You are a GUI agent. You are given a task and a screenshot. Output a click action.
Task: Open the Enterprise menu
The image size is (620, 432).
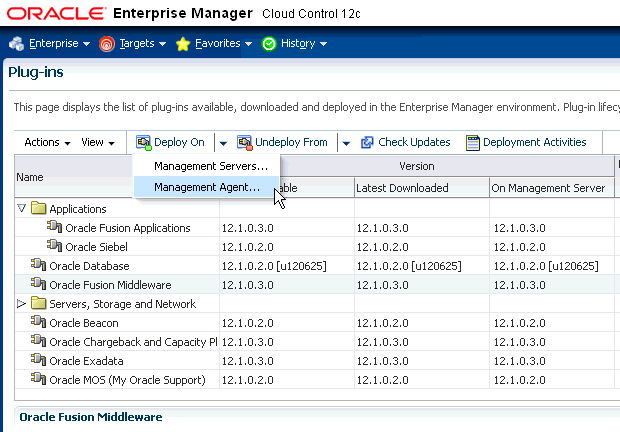(59, 43)
